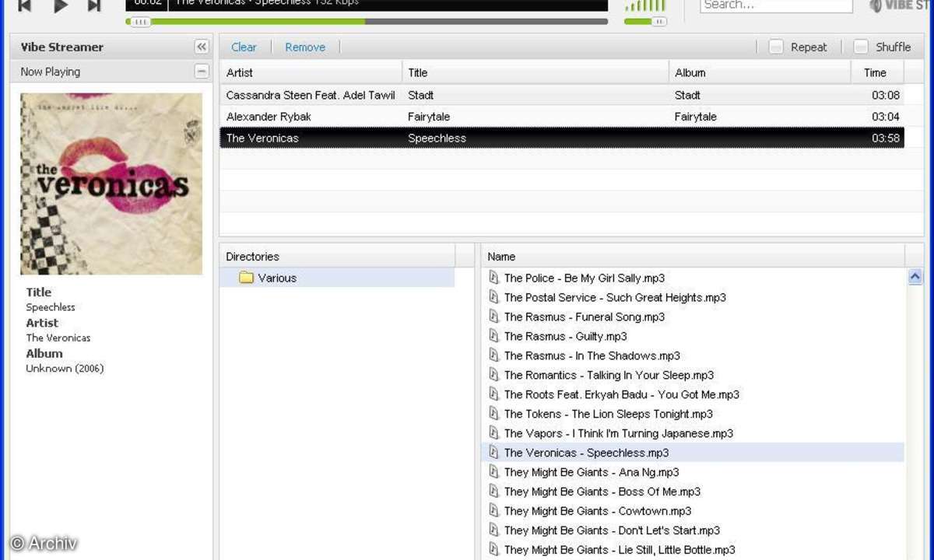
Task: Click the file icon beside The Vapors track
Action: click(x=493, y=433)
